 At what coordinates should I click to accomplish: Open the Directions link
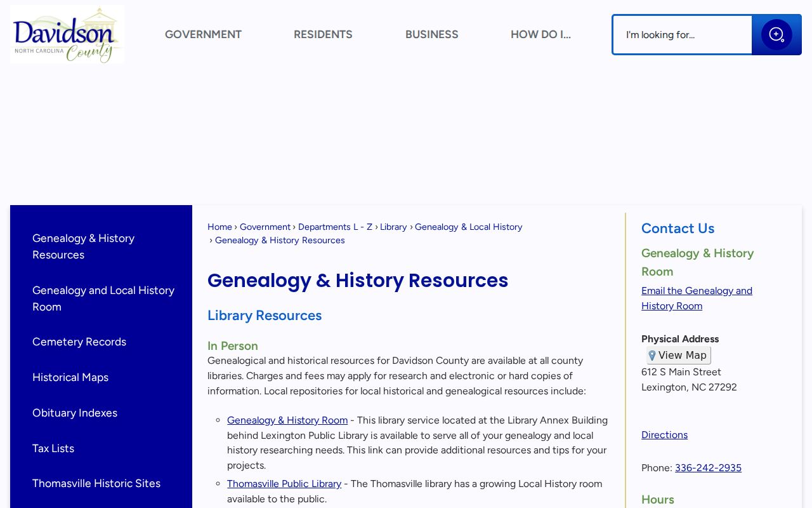click(664, 435)
